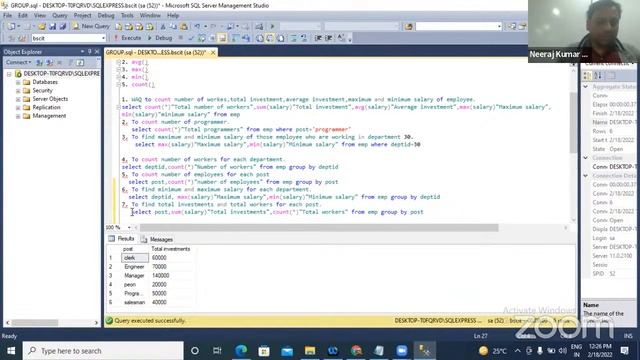640x360 pixels.
Task: Expand the Server Objects folder
Action: coord(18,99)
